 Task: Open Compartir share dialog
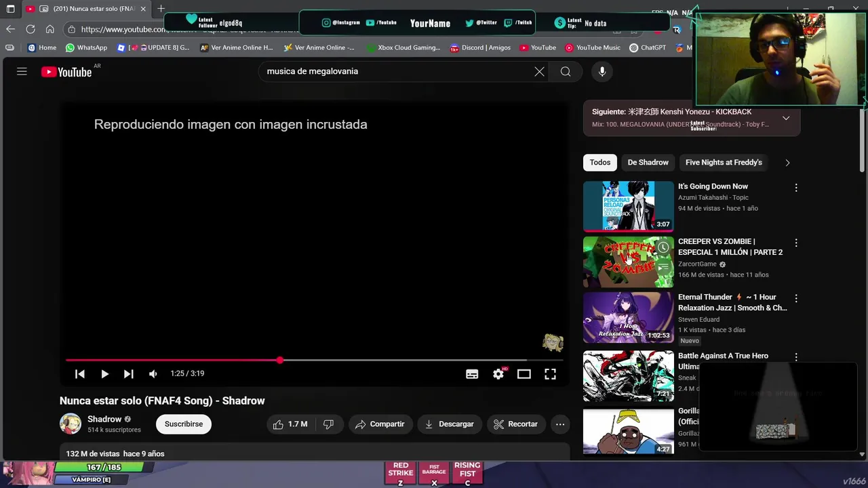(x=380, y=424)
